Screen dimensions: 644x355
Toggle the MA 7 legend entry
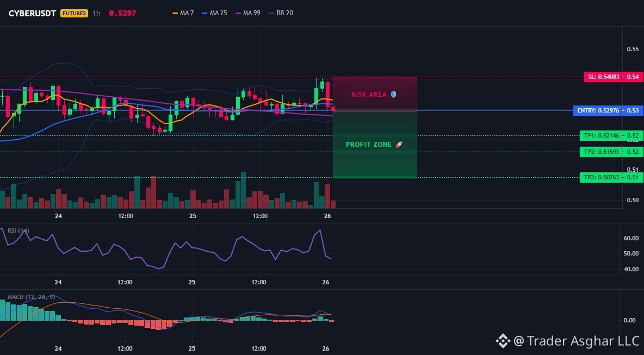tap(183, 13)
